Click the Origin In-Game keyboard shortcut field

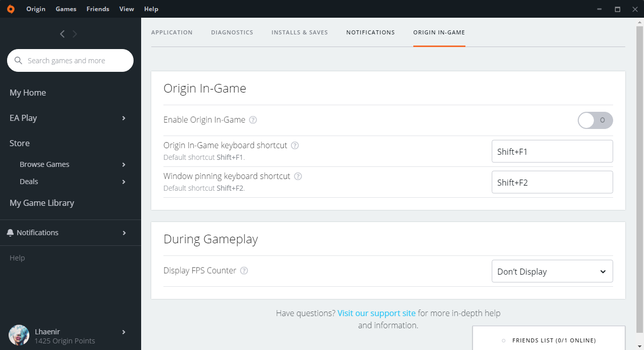[x=552, y=151]
